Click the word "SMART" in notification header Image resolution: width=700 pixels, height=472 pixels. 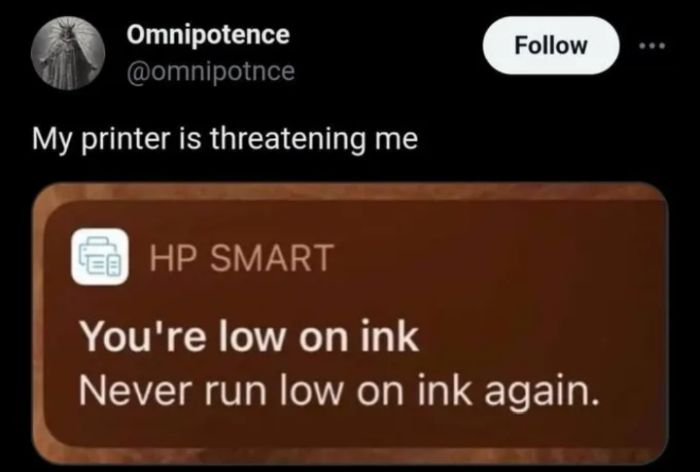point(272,258)
